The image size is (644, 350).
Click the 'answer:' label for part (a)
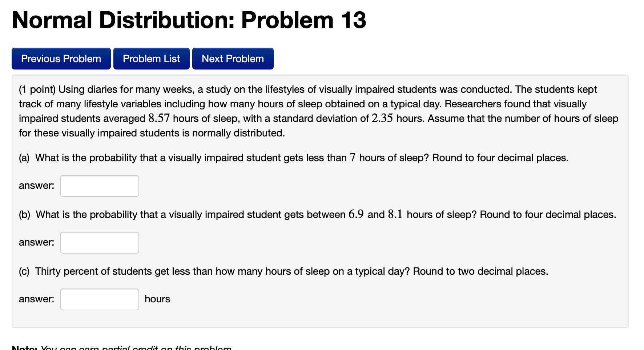pyautogui.click(x=36, y=185)
